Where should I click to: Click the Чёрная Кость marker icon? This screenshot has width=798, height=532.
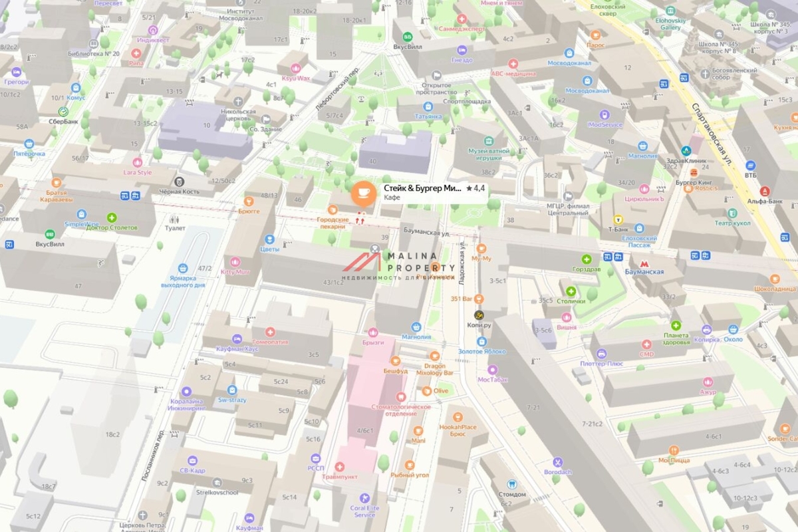point(179,182)
